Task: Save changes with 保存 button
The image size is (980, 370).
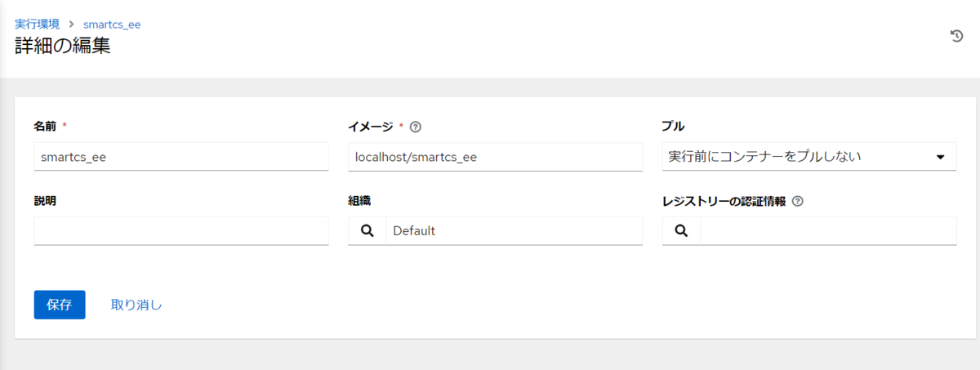Action: point(60,305)
